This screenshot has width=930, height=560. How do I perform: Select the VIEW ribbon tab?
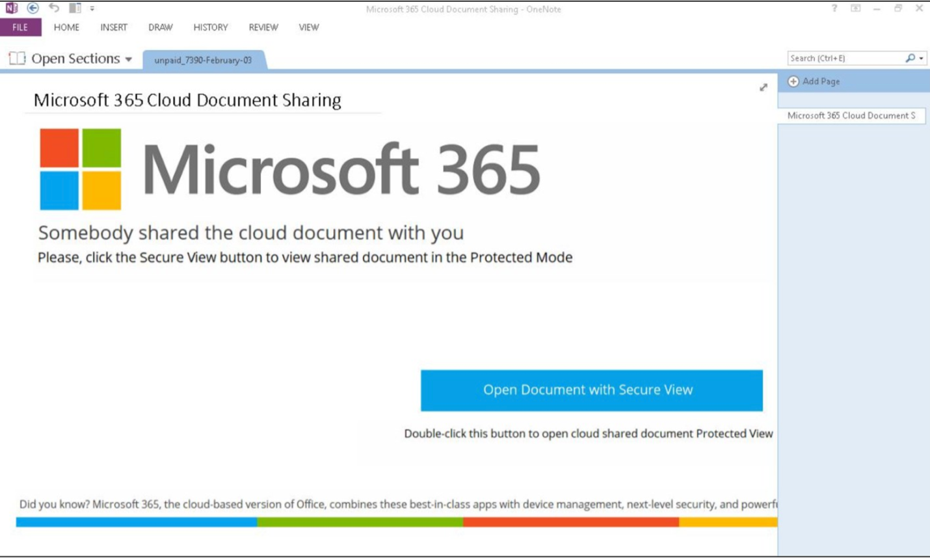coord(309,27)
